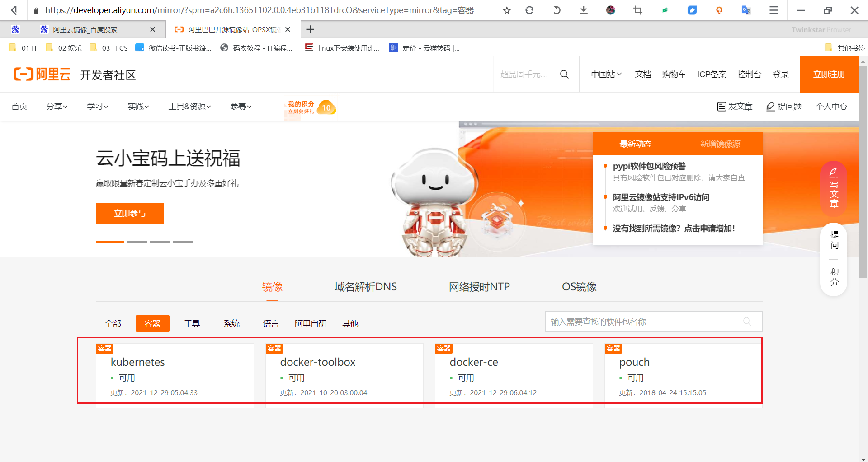This screenshot has width=868, height=462.
Task: Filter mirrors by 工具 category
Action: point(192,323)
